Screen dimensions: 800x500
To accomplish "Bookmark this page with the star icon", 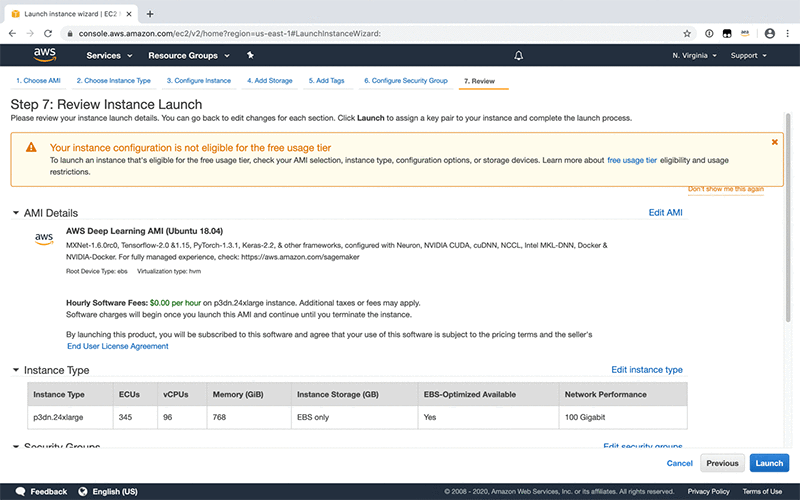I will click(x=687, y=34).
